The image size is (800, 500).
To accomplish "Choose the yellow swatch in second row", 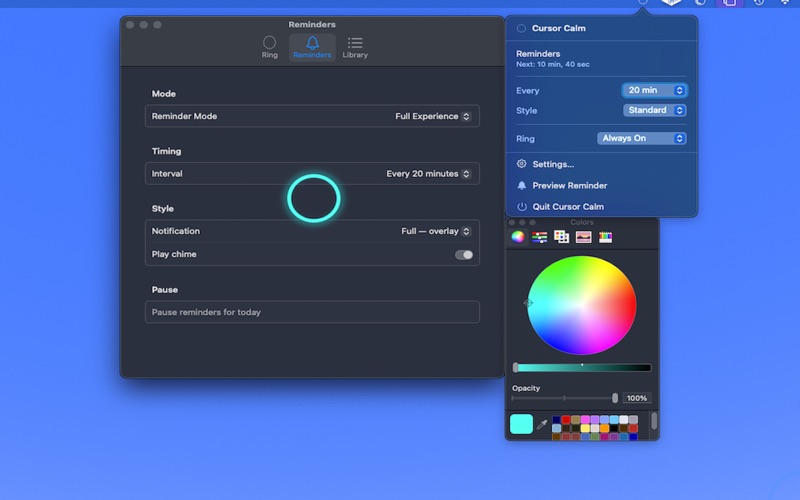I will [x=585, y=428].
